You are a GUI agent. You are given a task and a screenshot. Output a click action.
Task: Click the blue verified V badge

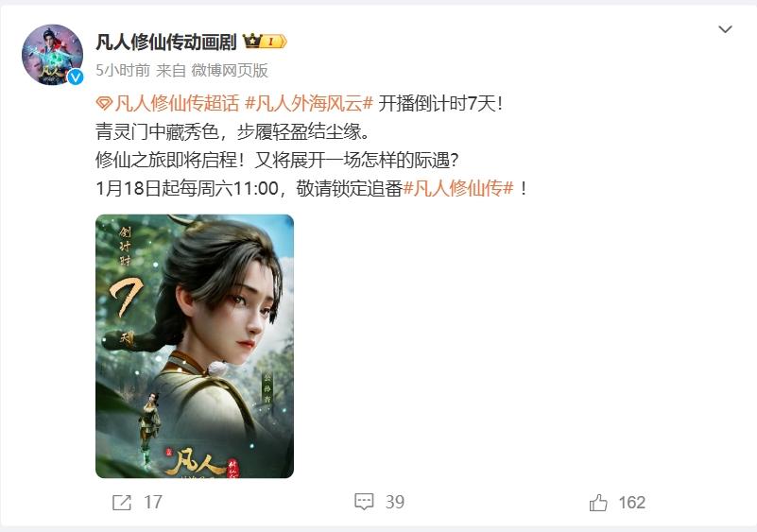tap(76, 77)
